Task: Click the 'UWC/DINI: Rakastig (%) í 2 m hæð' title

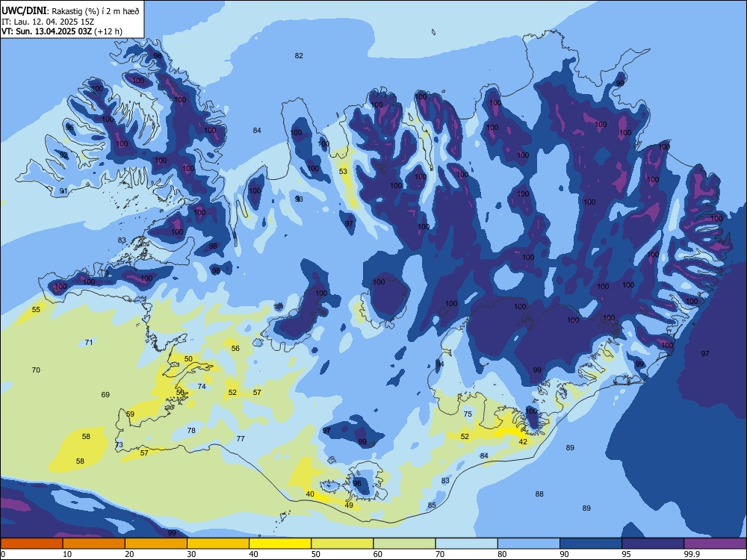Action: pyautogui.click(x=70, y=11)
